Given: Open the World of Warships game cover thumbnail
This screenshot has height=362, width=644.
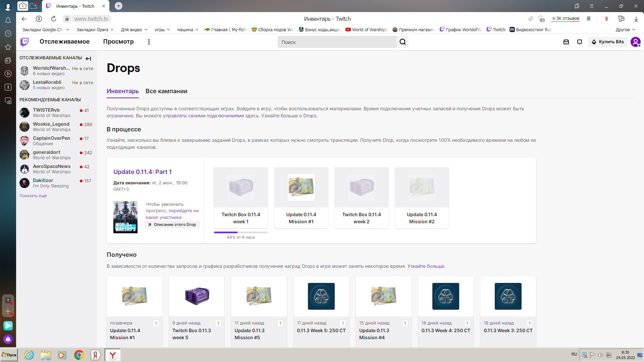Looking at the screenshot, I should (x=125, y=217).
